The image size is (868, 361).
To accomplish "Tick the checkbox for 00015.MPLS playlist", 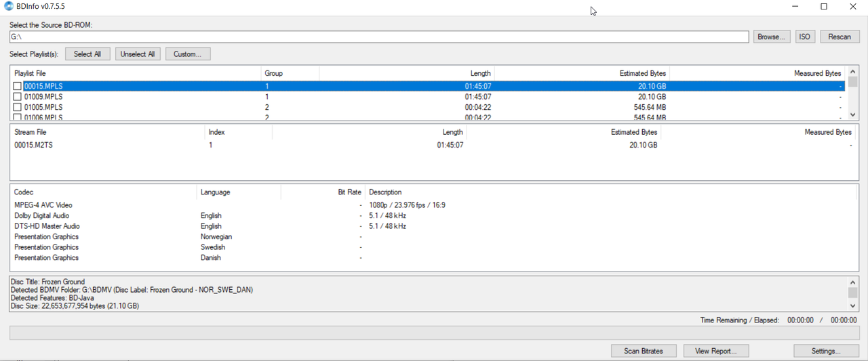I will [x=18, y=86].
